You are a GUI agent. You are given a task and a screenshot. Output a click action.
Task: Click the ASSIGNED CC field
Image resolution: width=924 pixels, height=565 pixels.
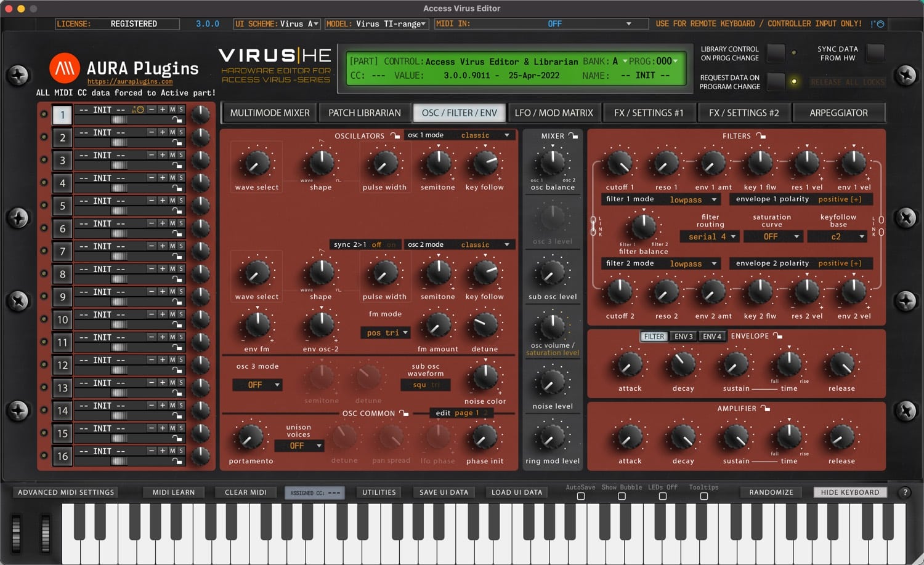(x=315, y=493)
